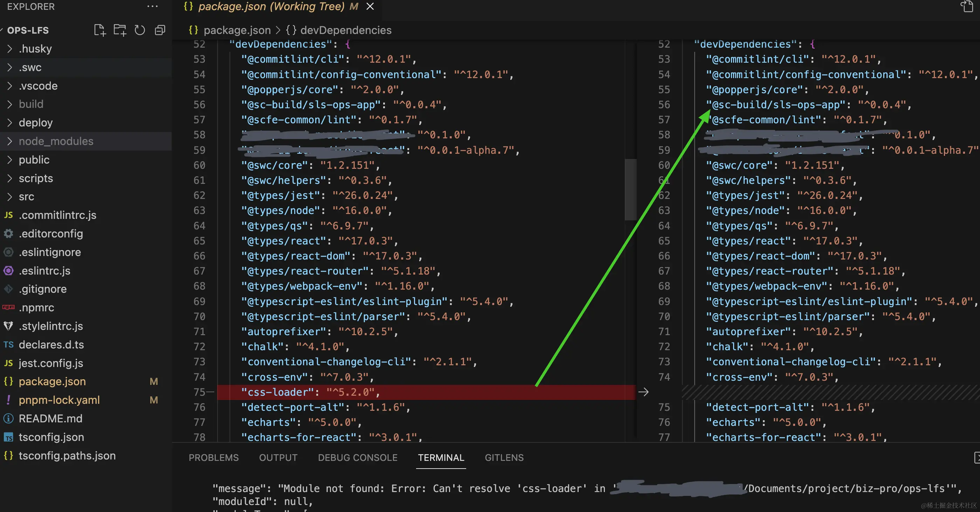Collapse all folders in Explorer
The height and width of the screenshot is (512, 980).
click(x=160, y=30)
